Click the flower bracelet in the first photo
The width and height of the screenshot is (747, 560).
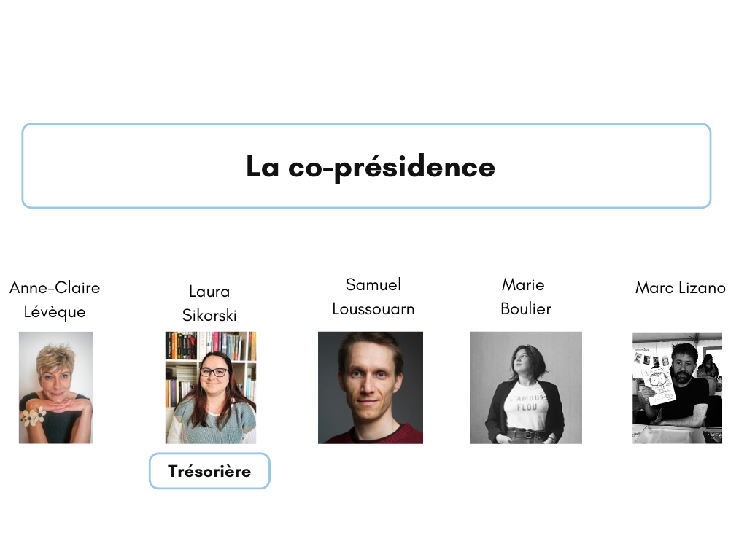coord(33,416)
